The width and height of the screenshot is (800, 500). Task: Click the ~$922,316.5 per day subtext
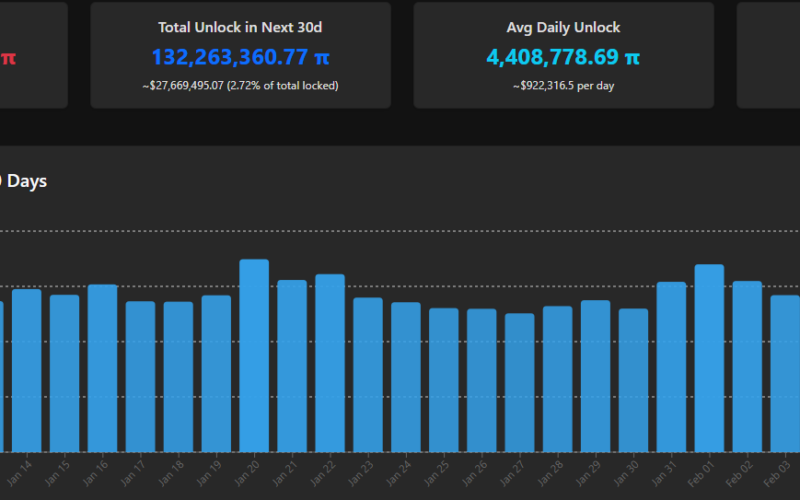(563, 86)
